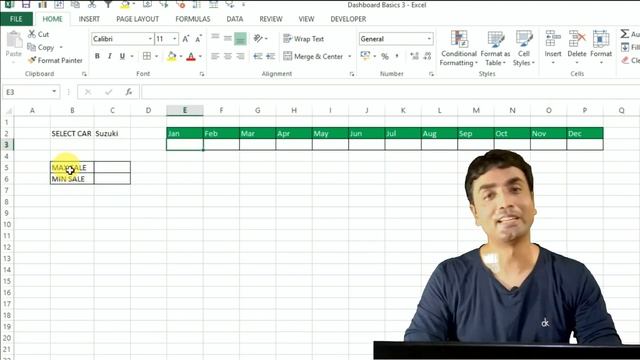Viewport: 640px width, 360px height.
Task: Top align cell contents
Action: point(215,39)
